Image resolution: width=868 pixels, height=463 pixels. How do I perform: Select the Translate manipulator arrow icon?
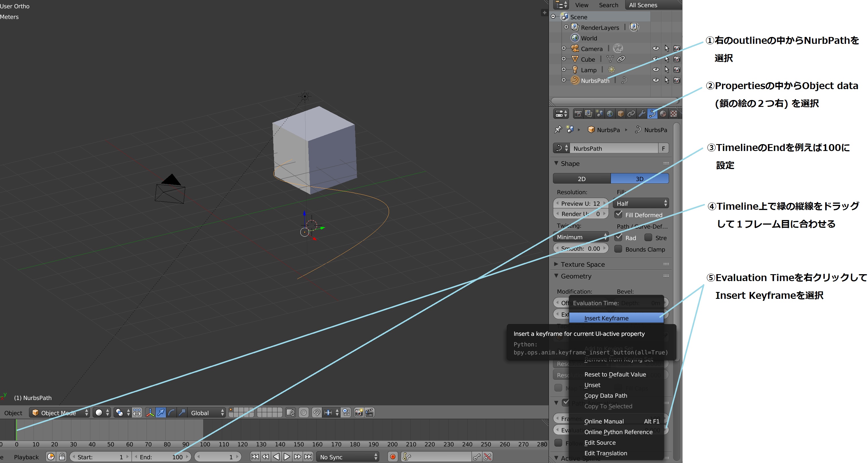pos(161,413)
